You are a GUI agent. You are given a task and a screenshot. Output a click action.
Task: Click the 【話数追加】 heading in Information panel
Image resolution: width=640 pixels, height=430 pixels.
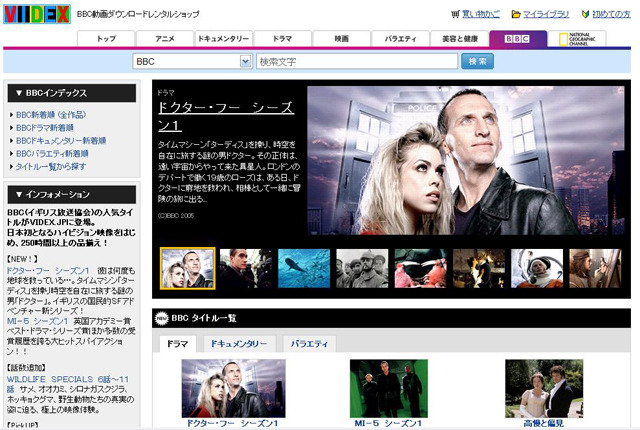click(26, 368)
